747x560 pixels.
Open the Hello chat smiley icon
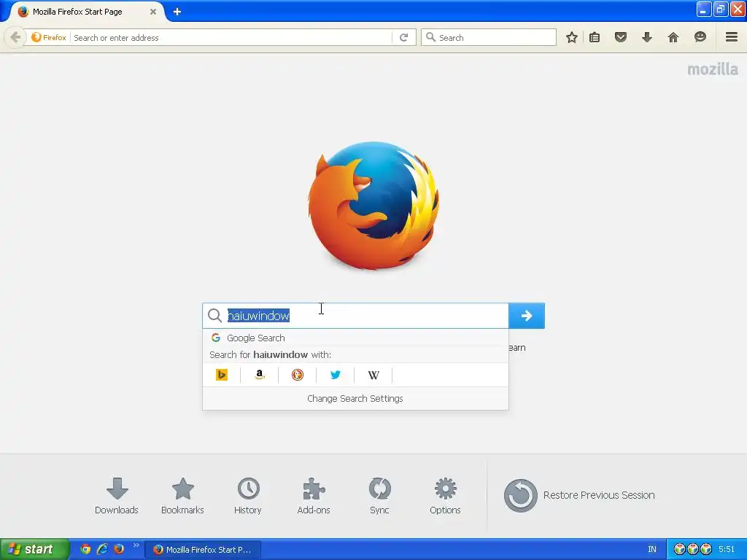coord(700,37)
